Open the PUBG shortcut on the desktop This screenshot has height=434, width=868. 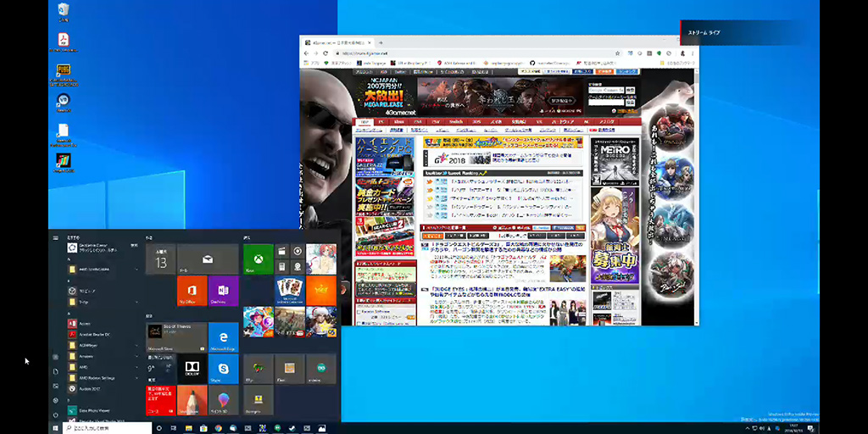[x=64, y=70]
